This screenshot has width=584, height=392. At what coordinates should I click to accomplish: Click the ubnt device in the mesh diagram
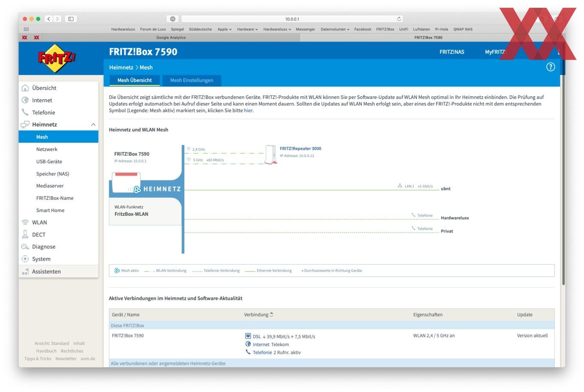tap(446, 189)
